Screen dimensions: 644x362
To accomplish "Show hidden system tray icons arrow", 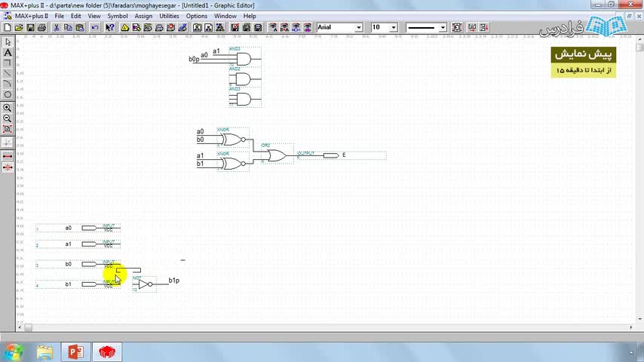I will tap(631, 352).
